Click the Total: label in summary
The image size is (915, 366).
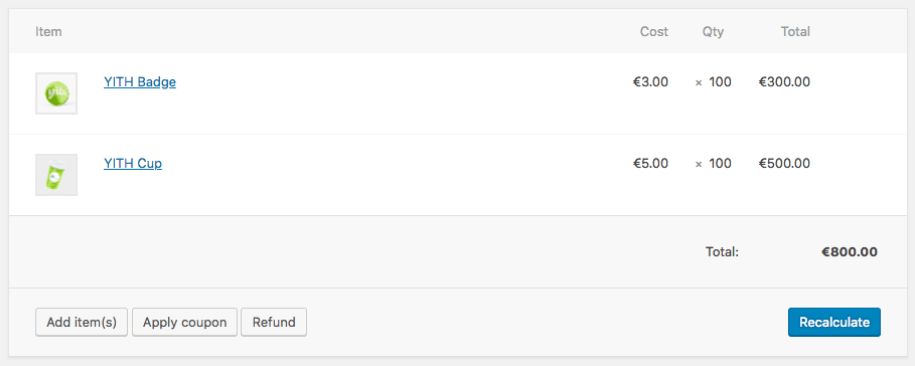click(x=722, y=252)
